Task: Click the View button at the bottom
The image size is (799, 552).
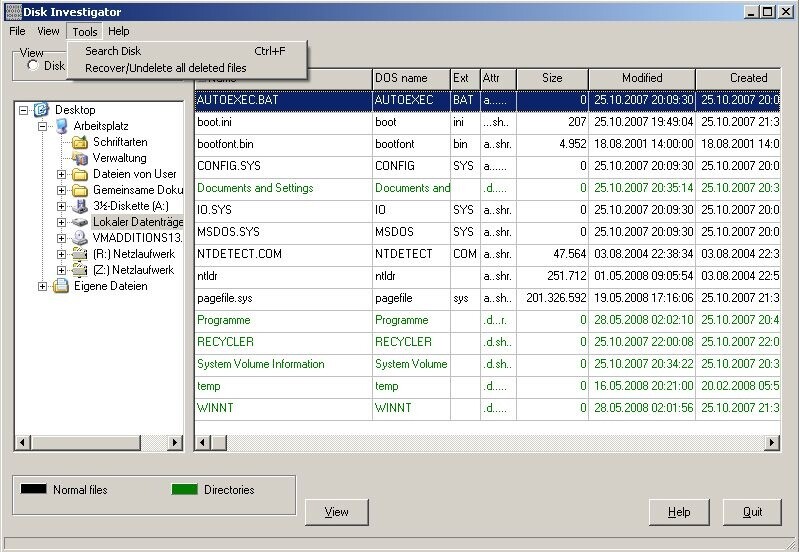Action: point(336,512)
